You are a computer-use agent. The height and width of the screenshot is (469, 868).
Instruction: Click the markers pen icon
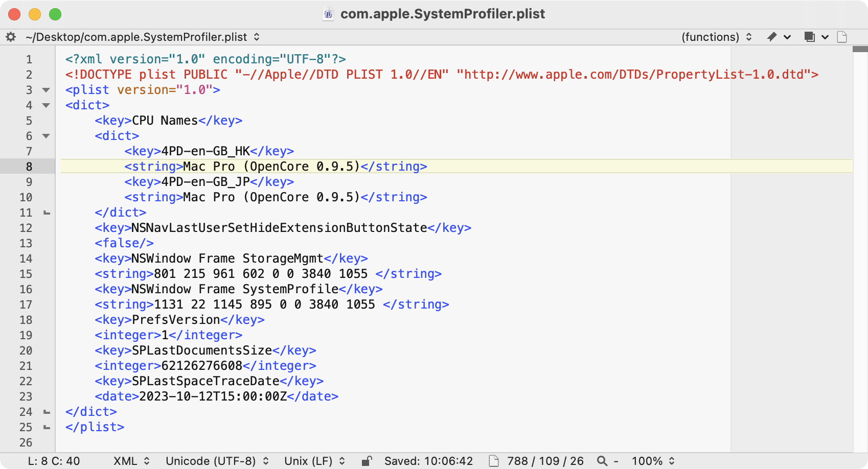point(772,37)
